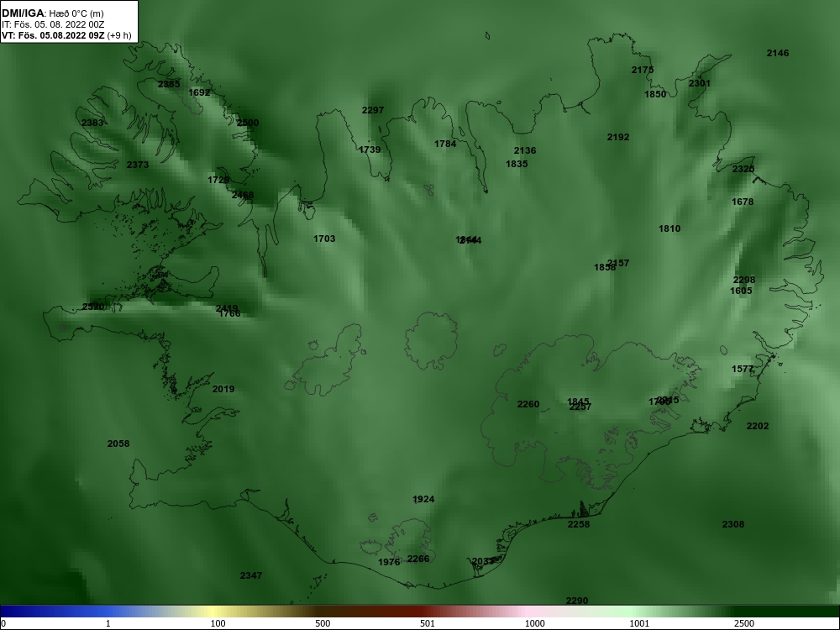Viewport: 840px width, 630px height.
Task: Click the "501" label on the colour scale
Action: point(428,623)
